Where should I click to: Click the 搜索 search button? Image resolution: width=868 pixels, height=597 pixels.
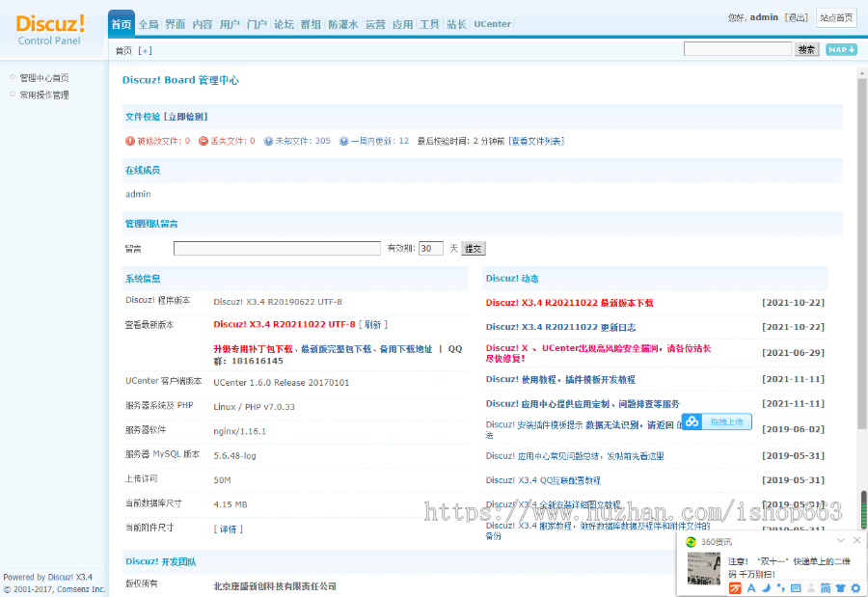[x=806, y=50]
